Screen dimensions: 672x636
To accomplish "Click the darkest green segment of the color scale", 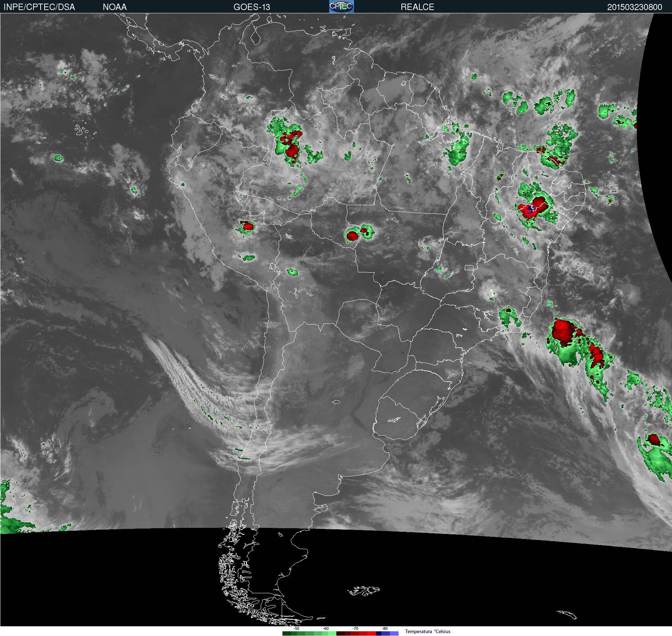I will (287, 633).
